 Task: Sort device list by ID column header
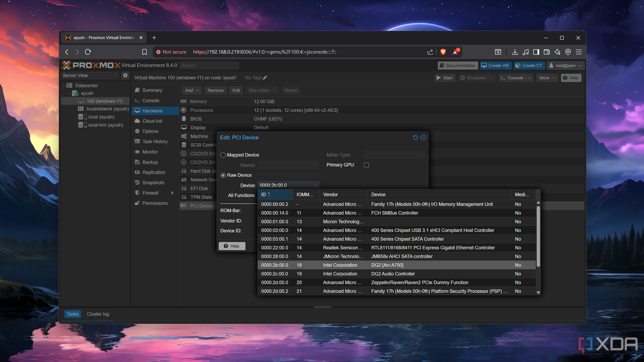pyautogui.click(x=275, y=194)
